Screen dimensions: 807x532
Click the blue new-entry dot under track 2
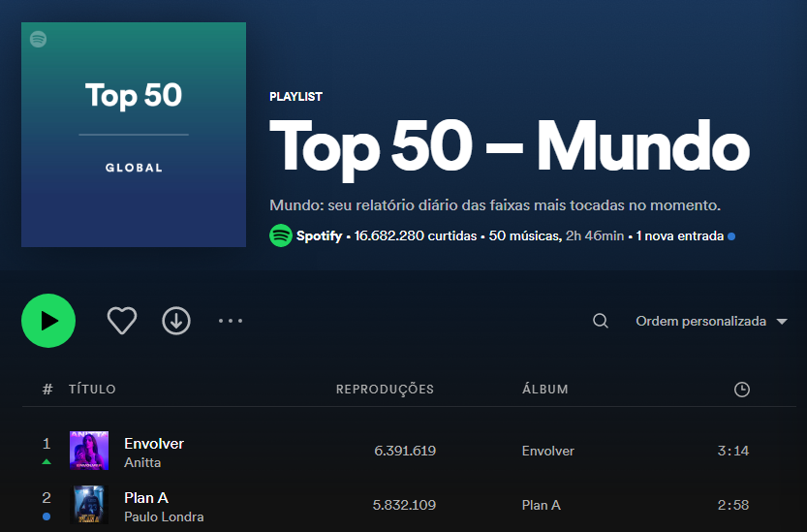[47, 516]
